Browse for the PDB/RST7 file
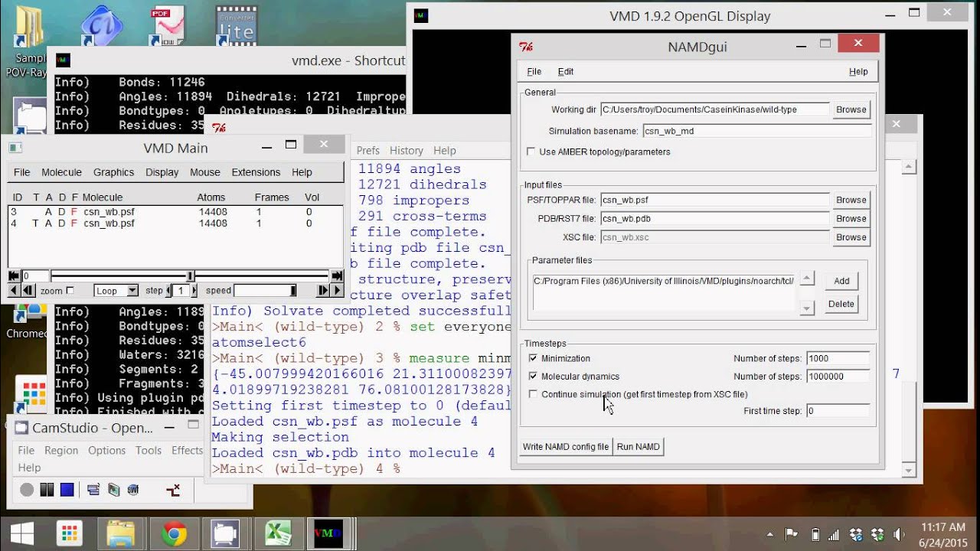980x551 pixels. tap(851, 218)
